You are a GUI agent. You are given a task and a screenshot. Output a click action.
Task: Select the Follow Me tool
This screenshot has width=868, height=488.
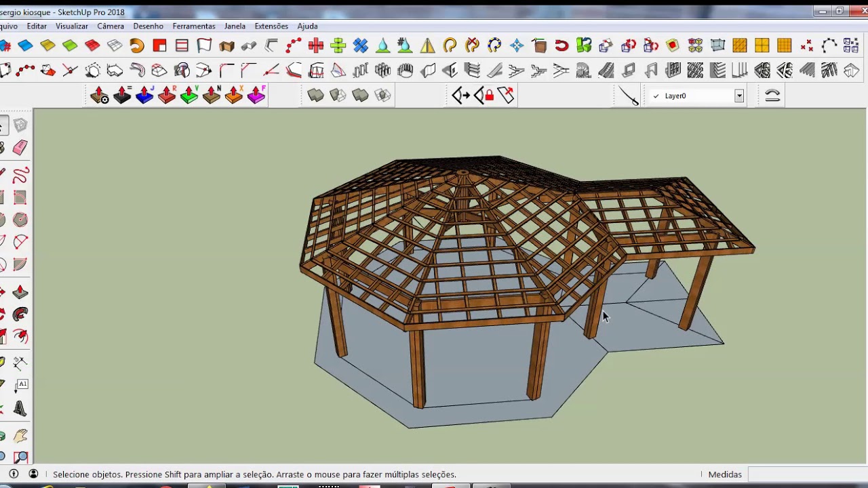(x=20, y=314)
